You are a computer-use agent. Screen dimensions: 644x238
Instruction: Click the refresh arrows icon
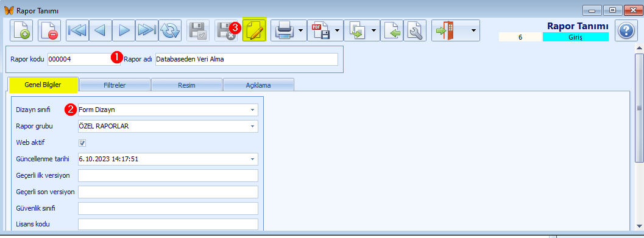(170, 30)
